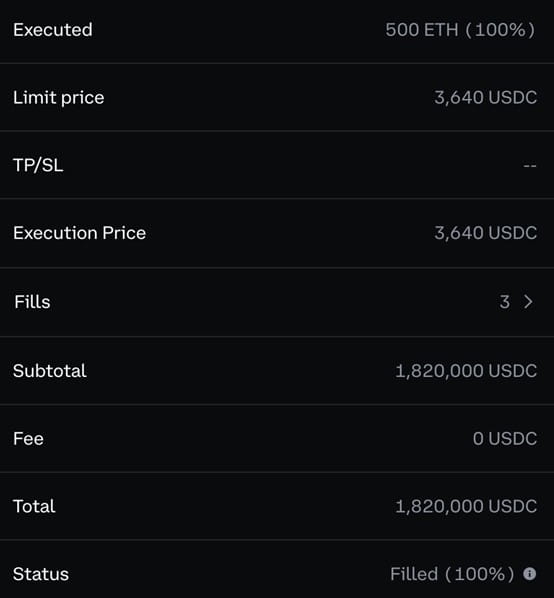The width and height of the screenshot is (554, 598).
Task: Select the 500 ETH (100%) value
Action: pos(460,30)
